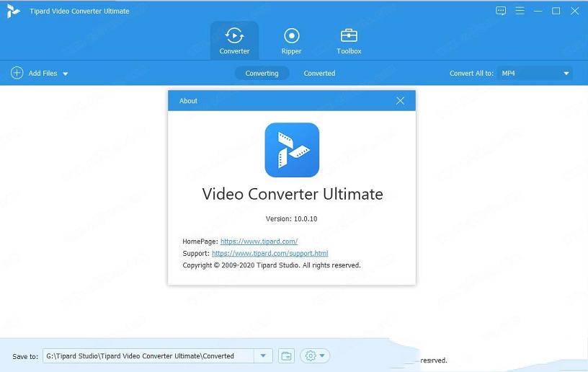Image resolution: width=588 pixels, height=372 pixels.
Task: Open the Converter module icon
Action: pos(234,35)
